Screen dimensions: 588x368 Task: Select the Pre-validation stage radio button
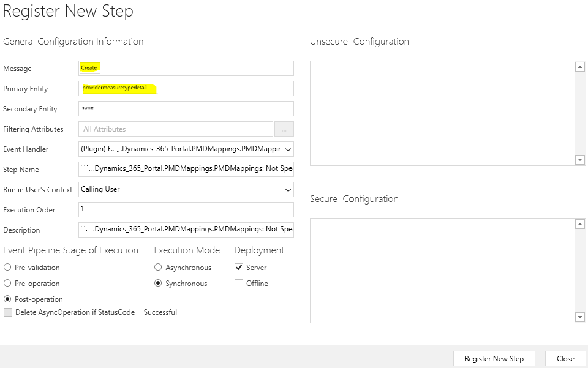coord(7,268)
